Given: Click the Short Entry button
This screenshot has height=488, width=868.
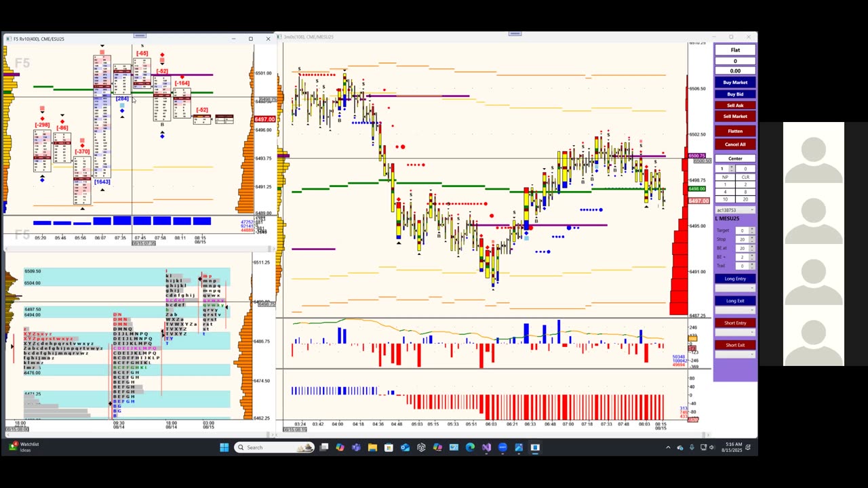Looking at the screenshot, I should (735, 323).
